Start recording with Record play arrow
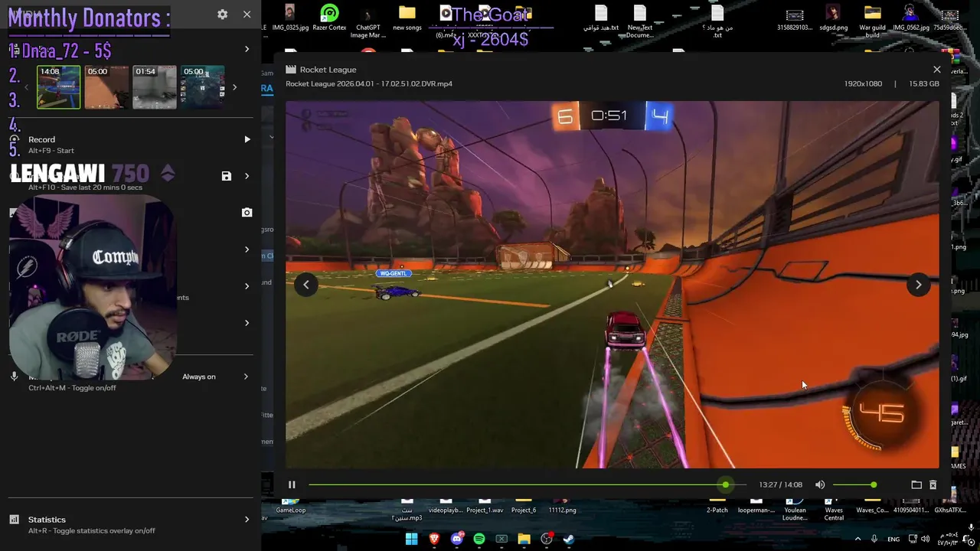980x551 pixels. [x=247, y=139]
